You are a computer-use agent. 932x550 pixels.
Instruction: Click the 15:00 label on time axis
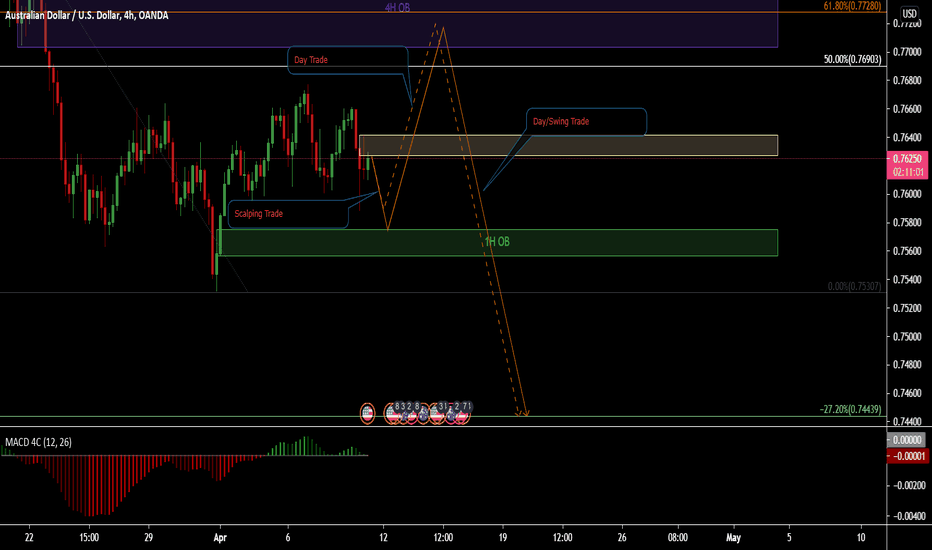click(x=89, y=538)
